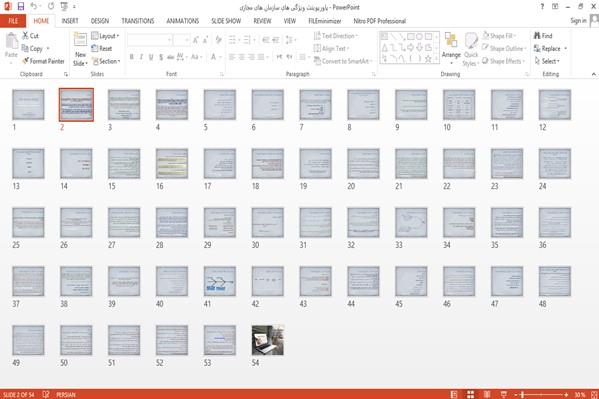Expand Align Text options
The height and width of the screenshot is (399, 599).
332,49
